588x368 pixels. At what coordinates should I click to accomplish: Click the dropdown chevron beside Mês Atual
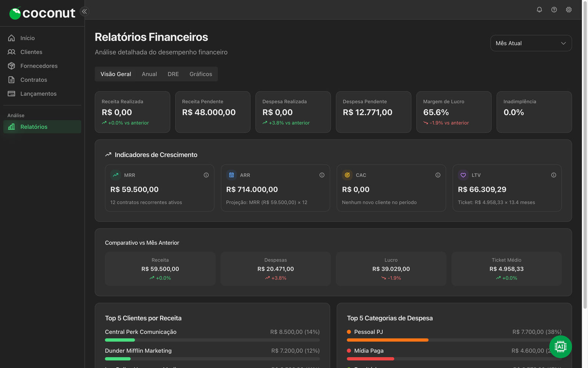[563, 43]
